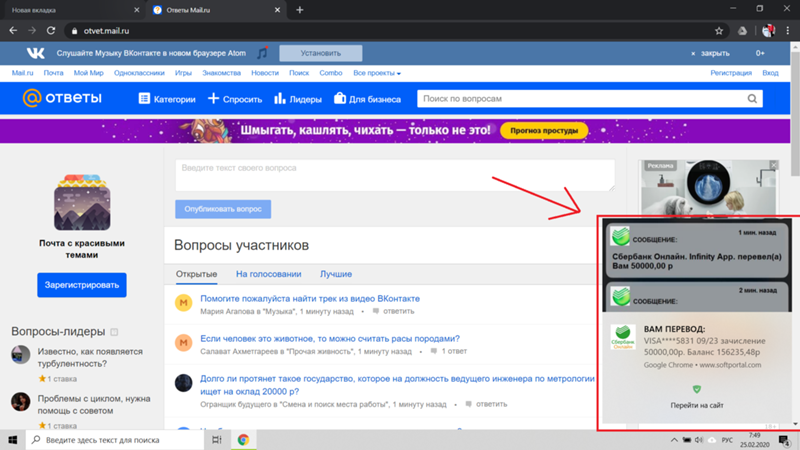Click the browser back arrow
The height and width of the screenshot is (450, 800).
tap(13, 31)
